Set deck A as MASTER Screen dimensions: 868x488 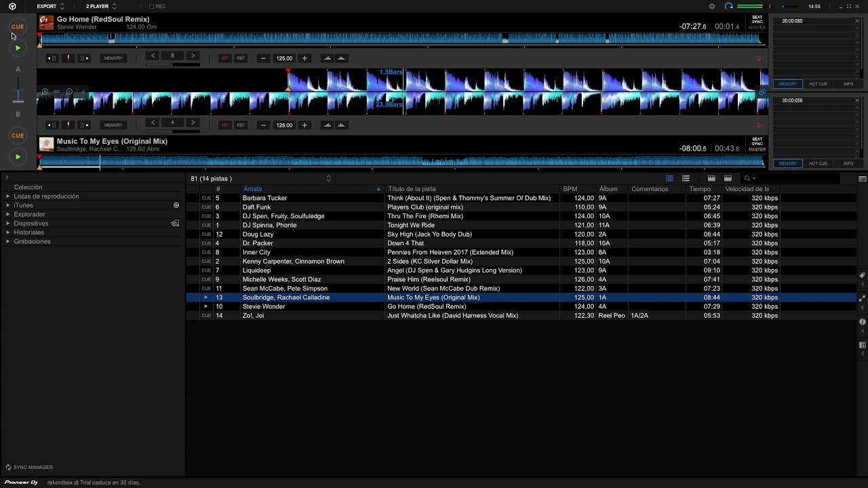point(757,28)
